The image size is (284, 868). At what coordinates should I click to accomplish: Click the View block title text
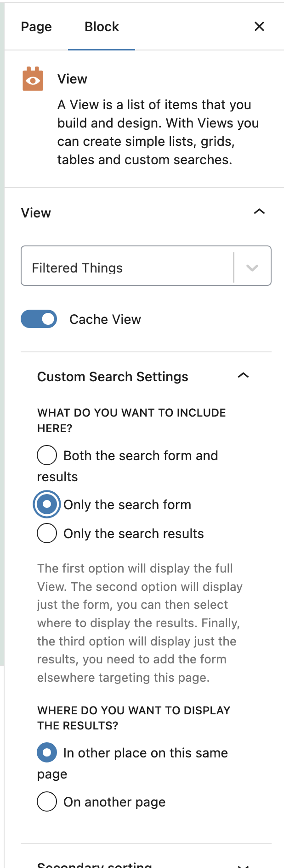tap(72, 79)
